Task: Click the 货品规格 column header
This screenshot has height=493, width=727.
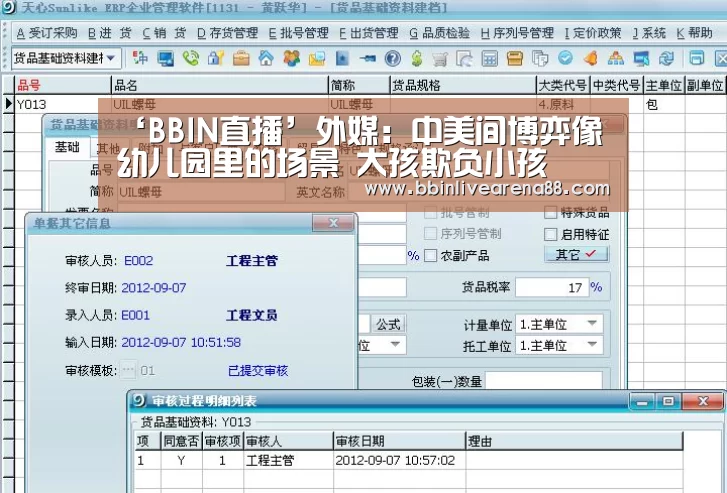Action: click(463, 85)
